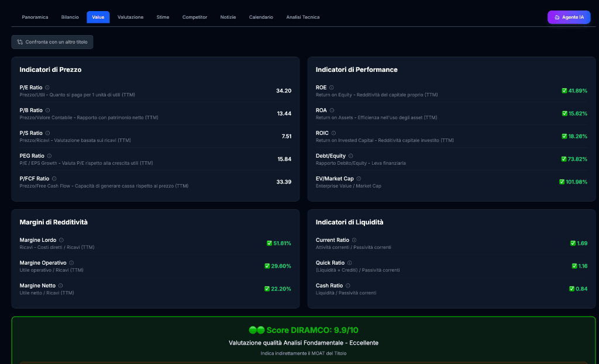Click the Margine Netto value 22.20%
Viewport: 599px width, 364px height.
pos(281,289)
